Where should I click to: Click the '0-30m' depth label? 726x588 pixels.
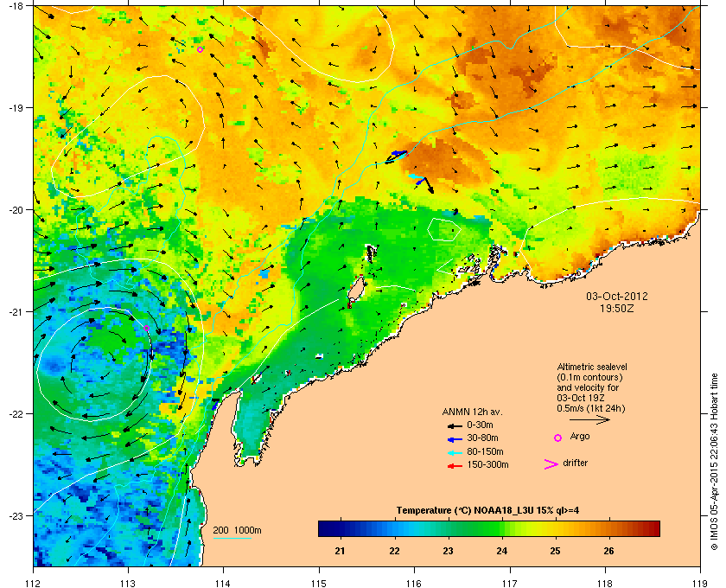(480, 425)
